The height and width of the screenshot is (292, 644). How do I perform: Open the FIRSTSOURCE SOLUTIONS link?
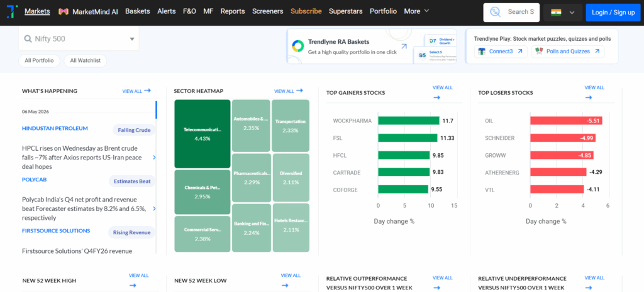(56, 231)
